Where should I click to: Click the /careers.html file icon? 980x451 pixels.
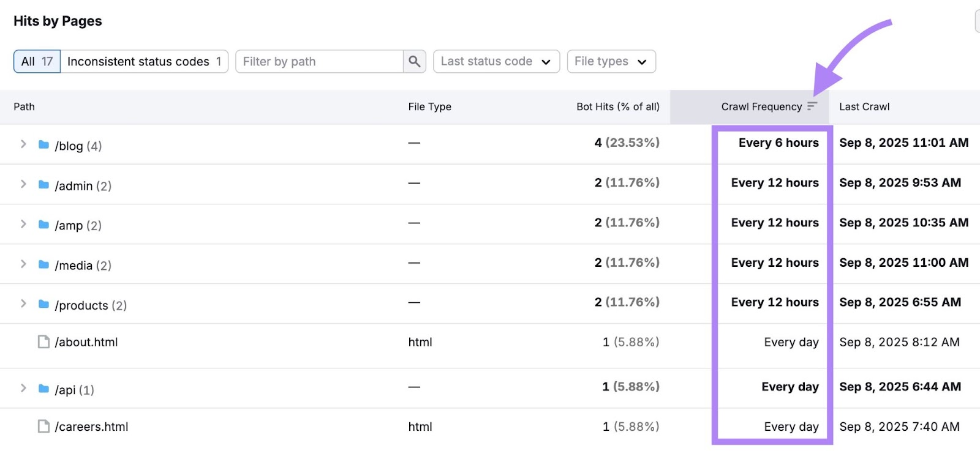point(43,426)
